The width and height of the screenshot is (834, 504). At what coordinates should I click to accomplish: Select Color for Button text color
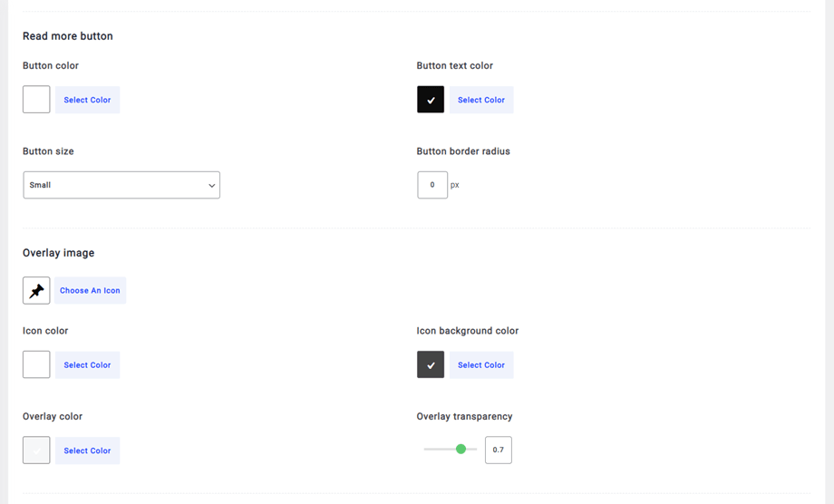[x=481, y=100]
